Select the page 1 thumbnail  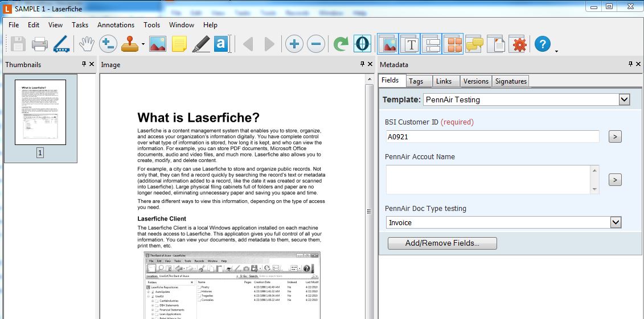40,112
